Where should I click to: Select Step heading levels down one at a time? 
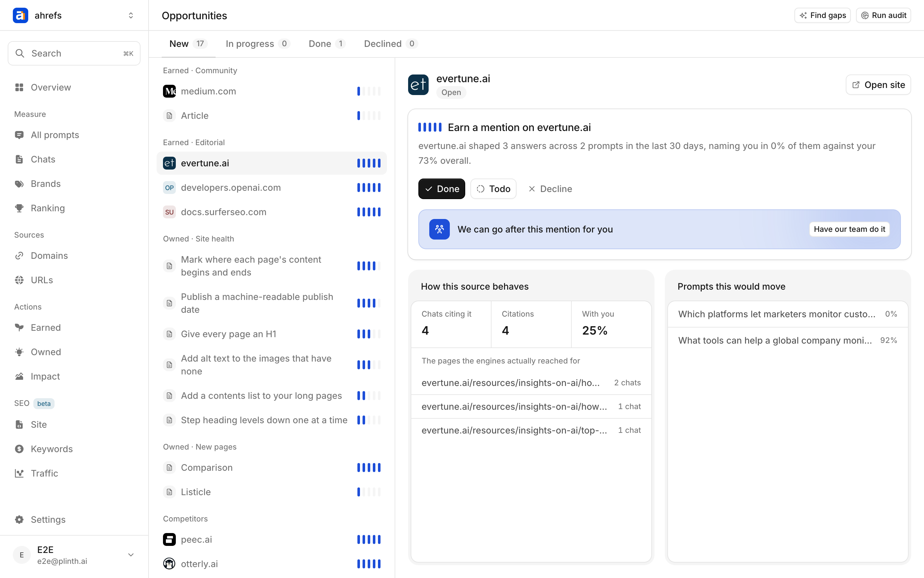pyautogui.click(x=271, y=420)
